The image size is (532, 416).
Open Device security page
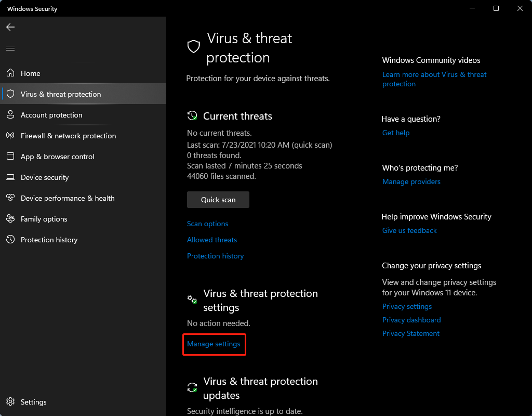(x=44, y=177)
